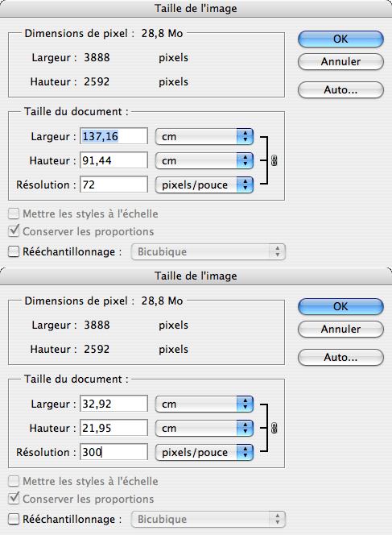The image size is (392, 535).
Task: Open the Bicubique dropdown in upper dialog
Action: click(208, 252)
